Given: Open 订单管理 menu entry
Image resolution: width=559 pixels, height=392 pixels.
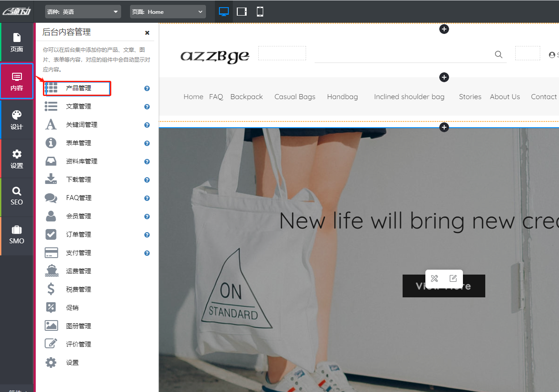Looking at the screenshot, I should click(79, 234).
